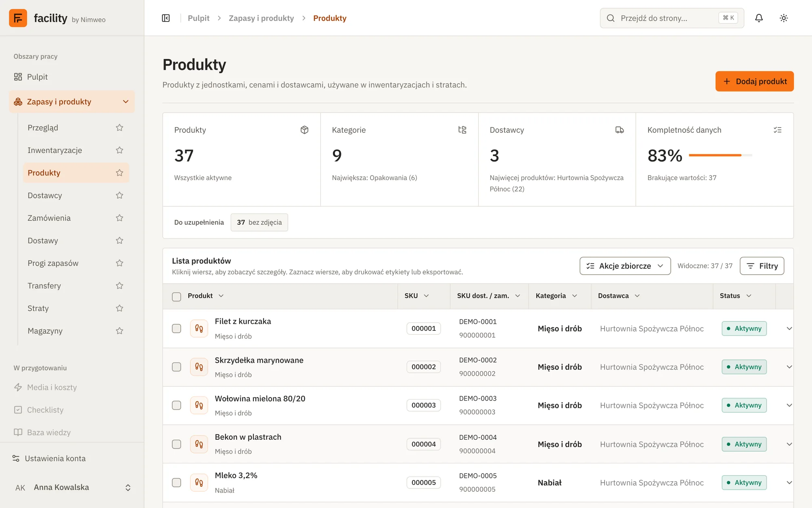
Task: Click the orange facility logo icon
Action: (x=18, y=18)
